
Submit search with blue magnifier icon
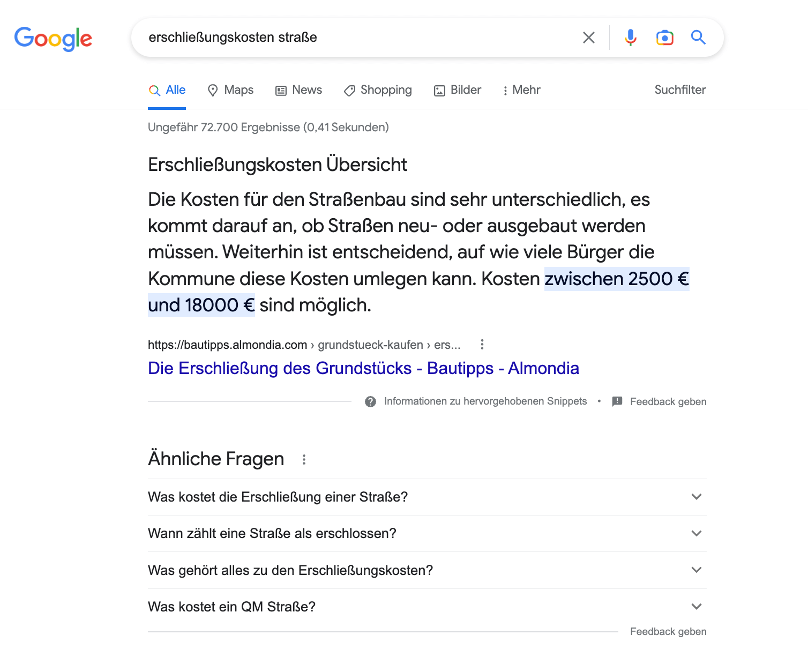[698, 37]
